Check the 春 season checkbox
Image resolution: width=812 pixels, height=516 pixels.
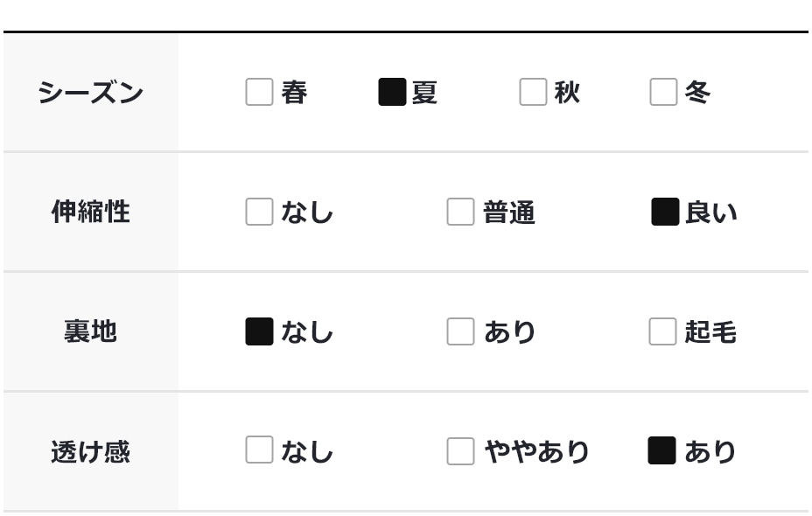click(x=259, y=92)
